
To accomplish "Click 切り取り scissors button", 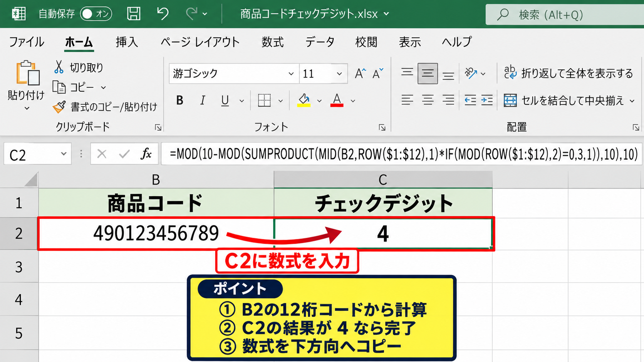I will coord(79,67).
